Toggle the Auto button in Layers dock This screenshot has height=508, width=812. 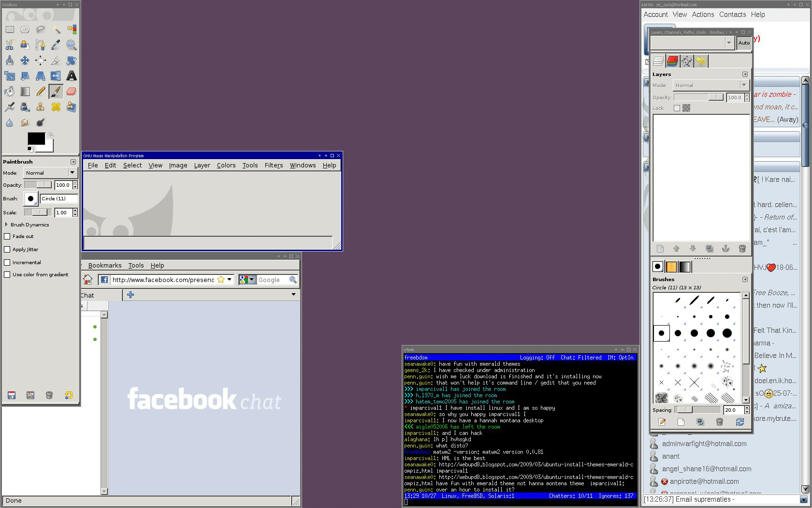[744, 43]
